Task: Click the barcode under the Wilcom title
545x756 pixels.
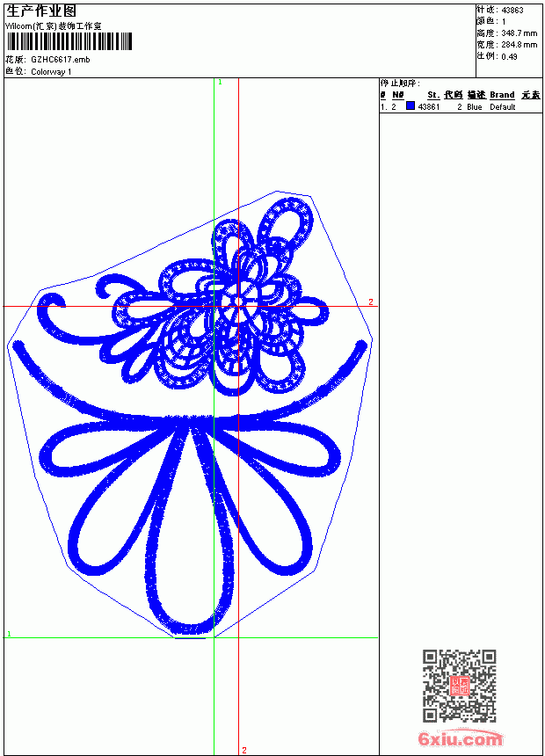Action: [x=69, y=41]
